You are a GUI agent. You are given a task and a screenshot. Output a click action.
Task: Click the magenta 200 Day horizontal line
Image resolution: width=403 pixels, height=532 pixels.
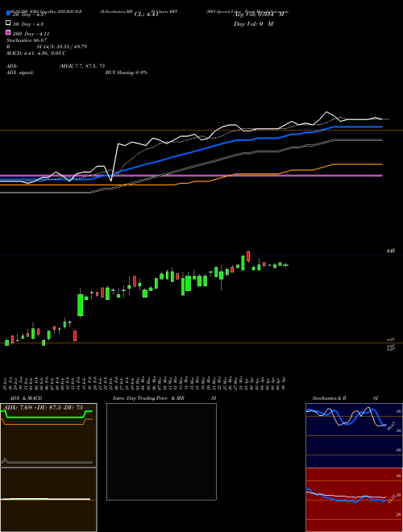pos(191,176)
